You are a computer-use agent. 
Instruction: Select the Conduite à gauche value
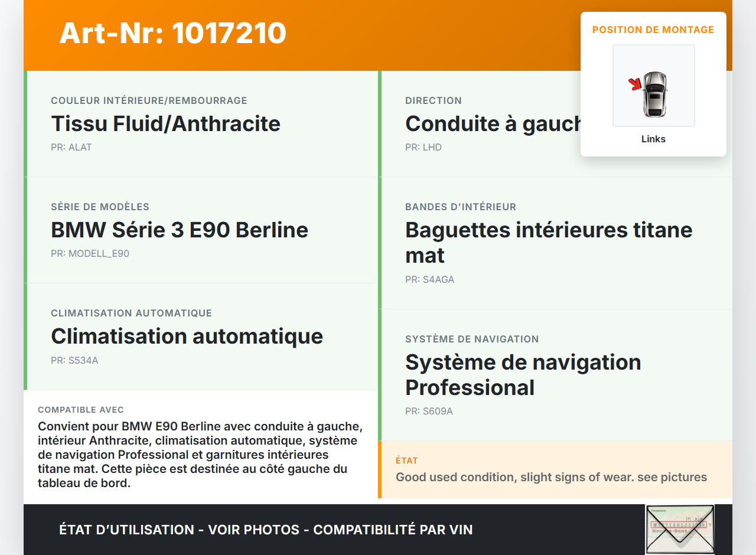point(493,123)
